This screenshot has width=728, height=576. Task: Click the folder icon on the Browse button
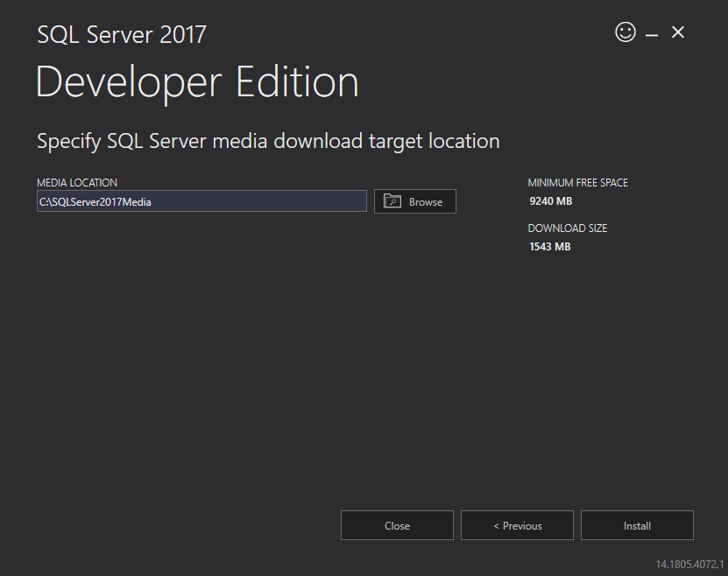click(x=392, y=200)
